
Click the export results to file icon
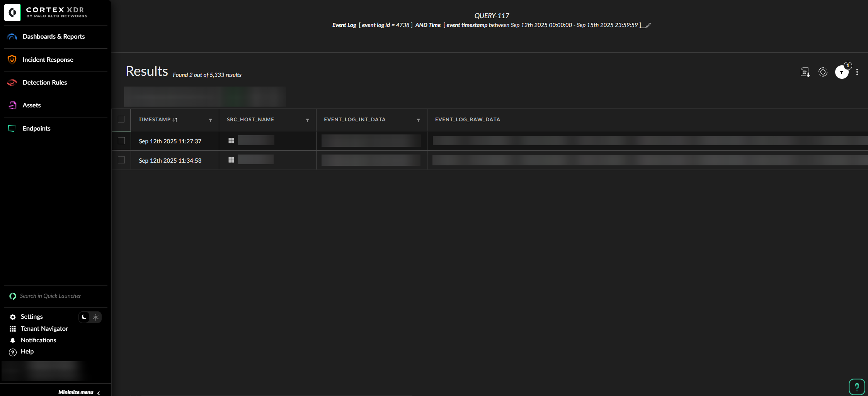tap(805, 72)
